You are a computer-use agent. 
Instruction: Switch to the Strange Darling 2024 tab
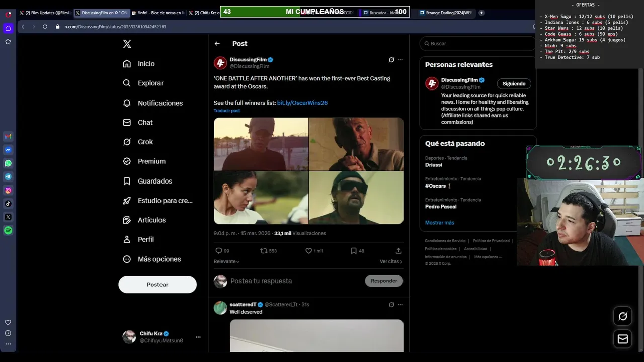click(x=446, y=13)
